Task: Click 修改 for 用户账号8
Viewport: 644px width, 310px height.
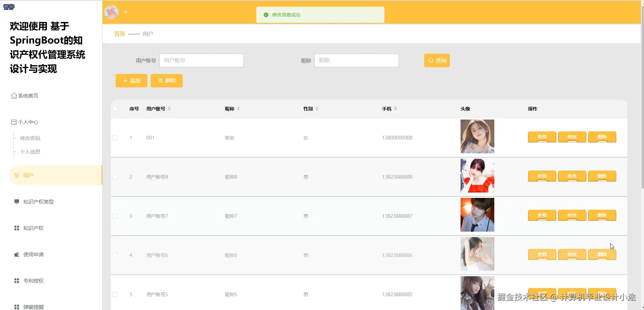Action: click(572, 176)
